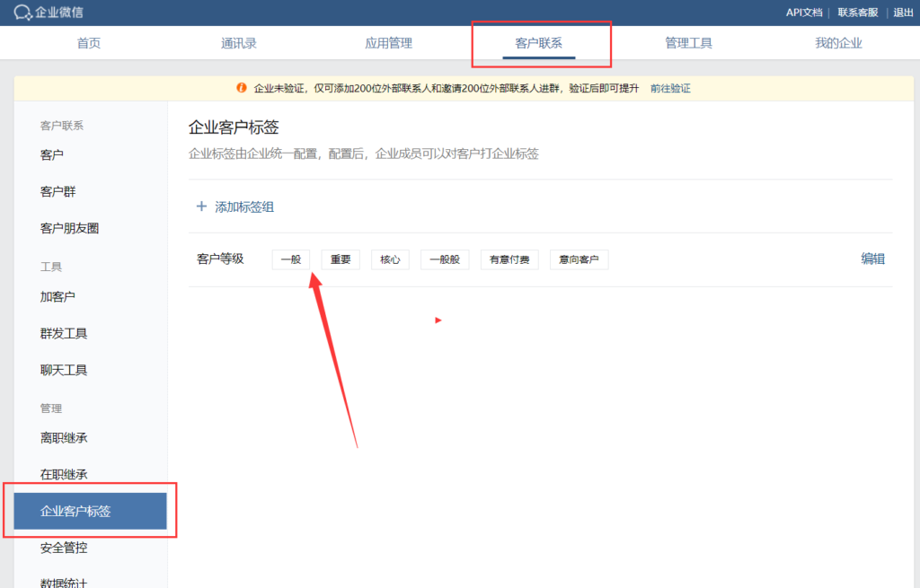The image size is (920, 588).
Task: Select 企业客户标签 in the sidebar
Action: click(x=91, y=511)
